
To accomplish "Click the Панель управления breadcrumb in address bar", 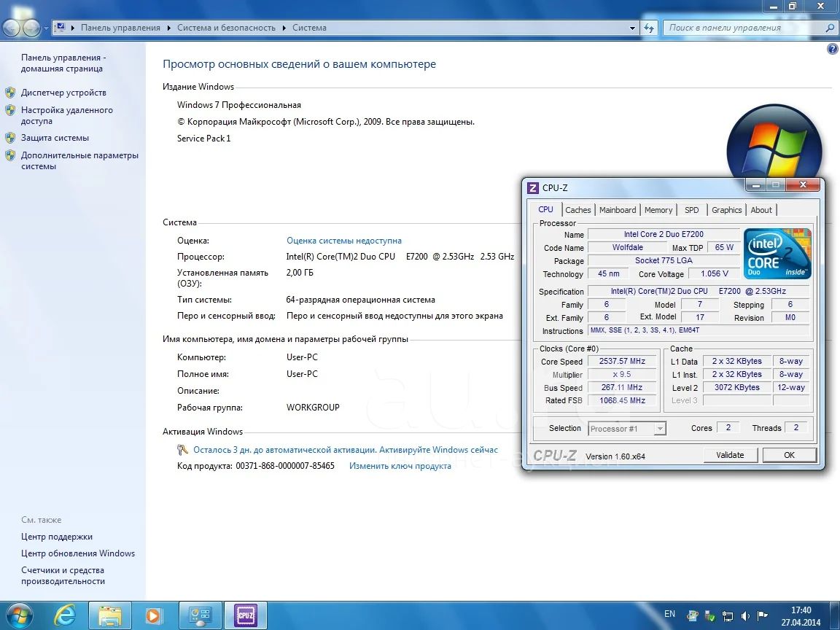I will pyautogui.click(x=120, y=28).
